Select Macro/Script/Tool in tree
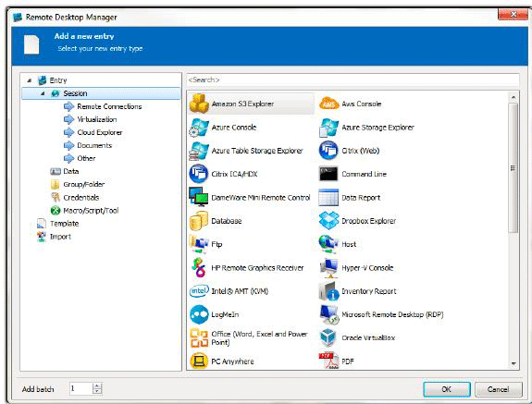Viewport: 532px width, 404px height. click(x=91, y=211)
